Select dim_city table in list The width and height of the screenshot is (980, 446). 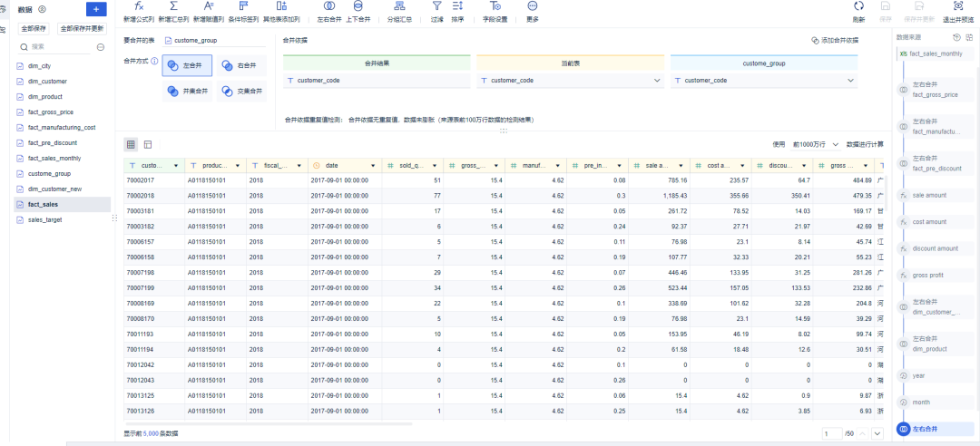[x=62, y=65]
